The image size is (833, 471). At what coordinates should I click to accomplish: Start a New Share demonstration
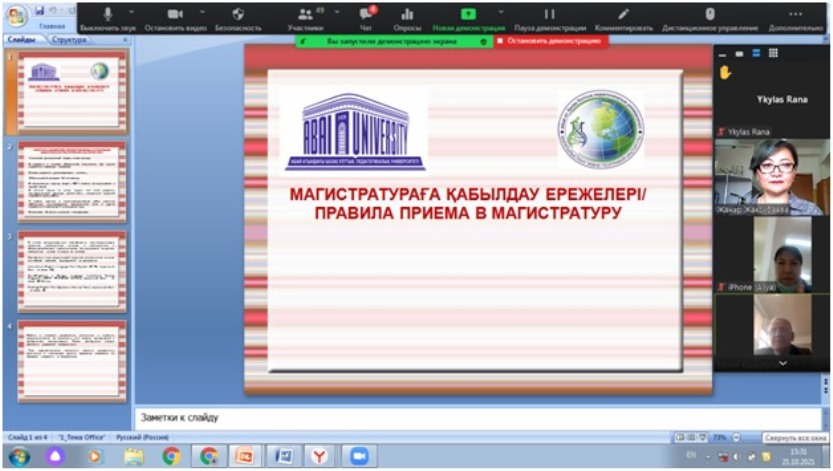[468, 14]
